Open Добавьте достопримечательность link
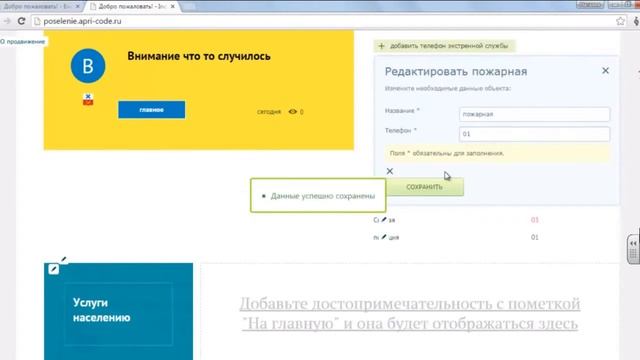Viewport: 640px width, 360px height. tap(410, 313)
